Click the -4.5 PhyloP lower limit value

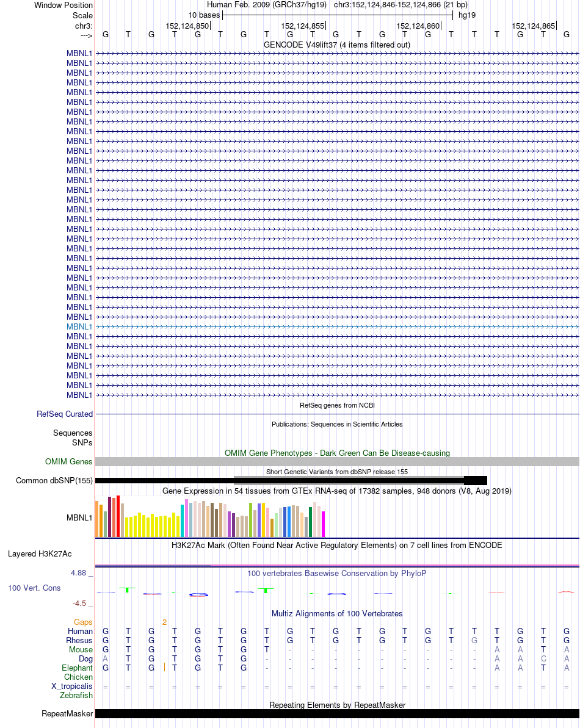(79, 604)
